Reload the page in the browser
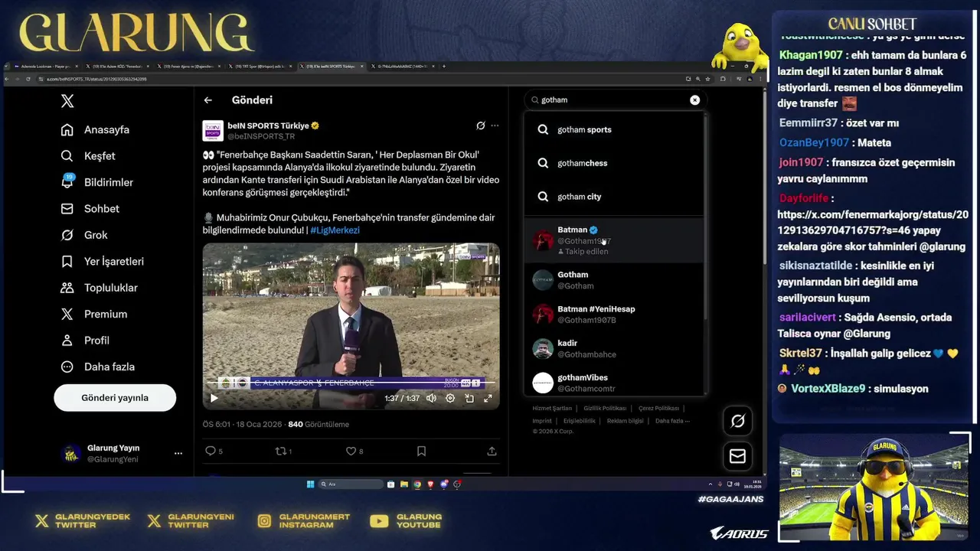This screenshot has height=551, width=980. pyautogui.click(x=28, y=79)
